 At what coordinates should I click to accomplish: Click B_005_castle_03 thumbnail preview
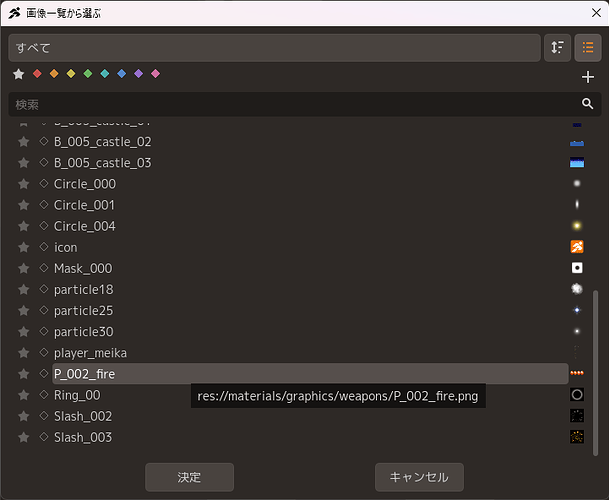[577, 162]
